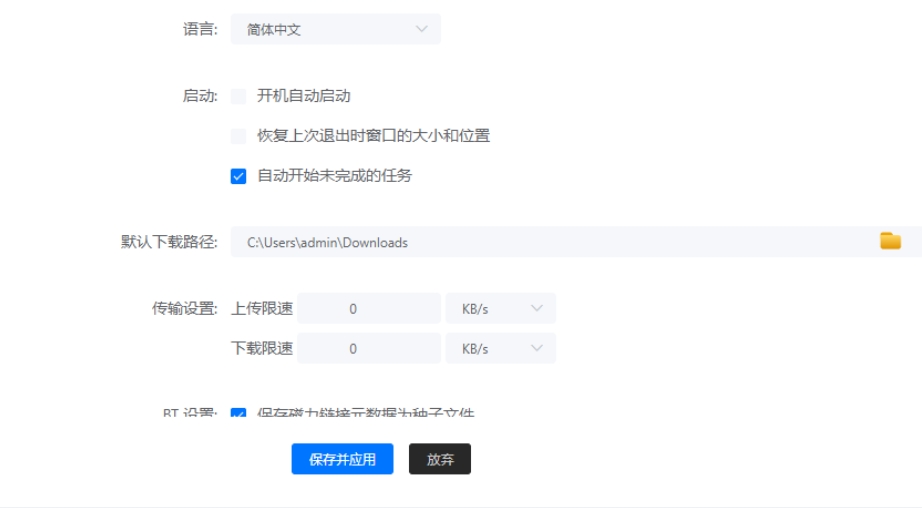Click the 保存并应用 button
The width and height of the screenshot is (922, 508).
(x=342, y=459)
